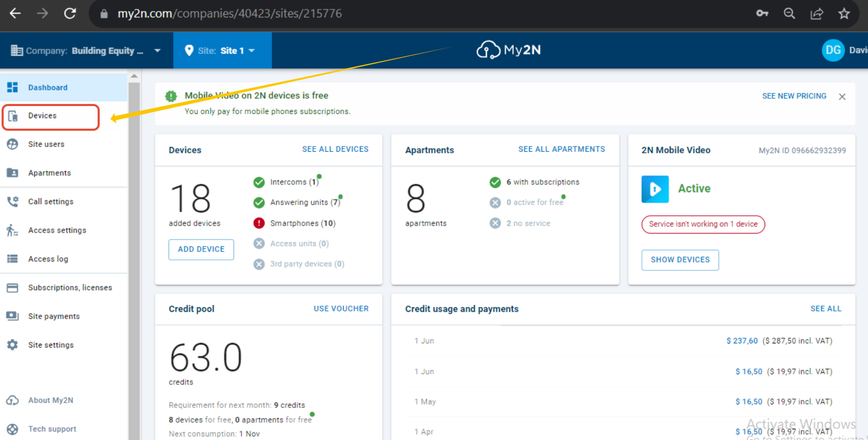Click '0 active for free' row
The image size is (868, 440).
[527, 202]
